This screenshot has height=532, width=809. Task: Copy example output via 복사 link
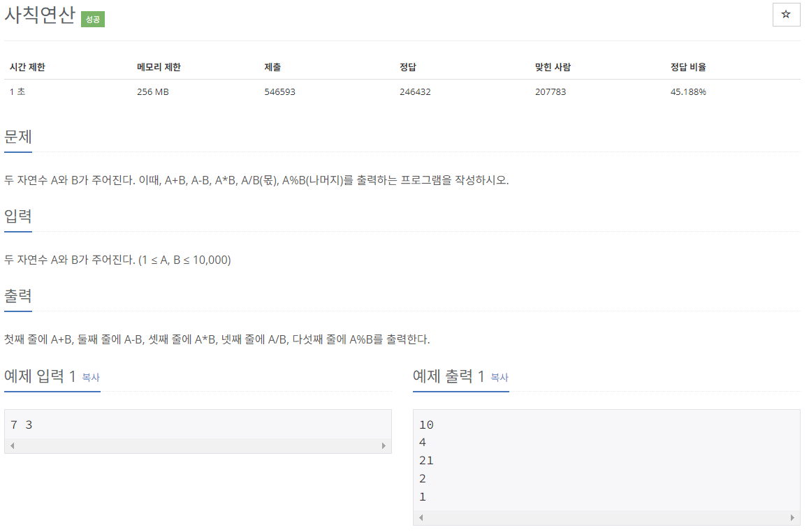(x=500, y=377)
